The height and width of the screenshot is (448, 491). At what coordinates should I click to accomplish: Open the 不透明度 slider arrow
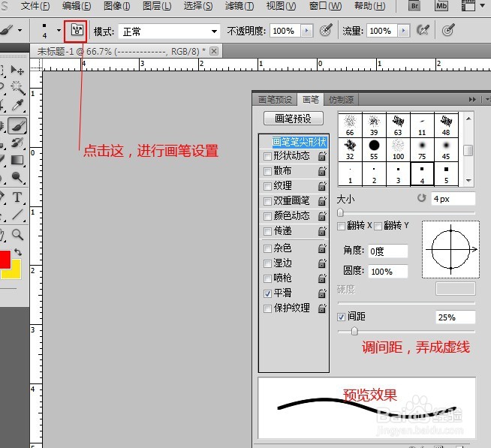(306, 31)
